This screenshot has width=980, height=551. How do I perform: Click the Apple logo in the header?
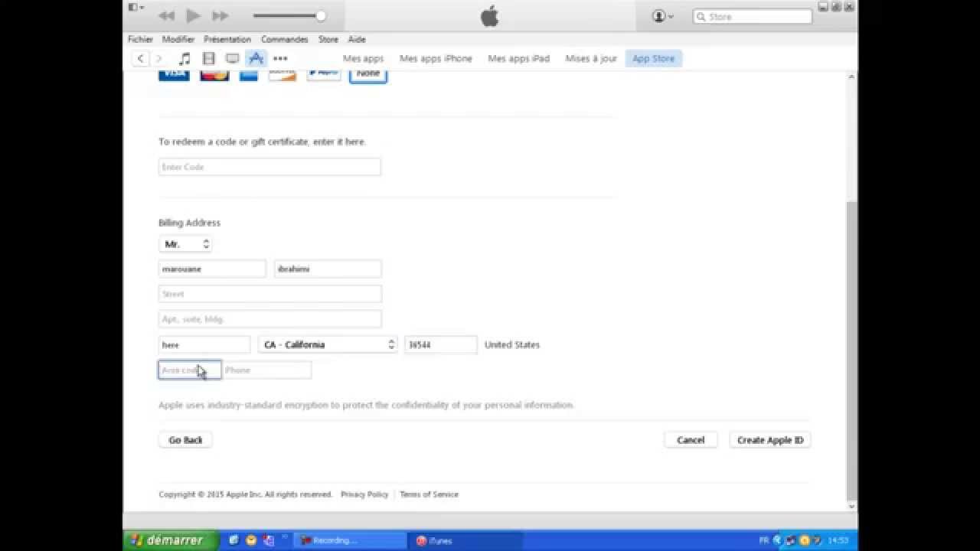pos(490,16)
